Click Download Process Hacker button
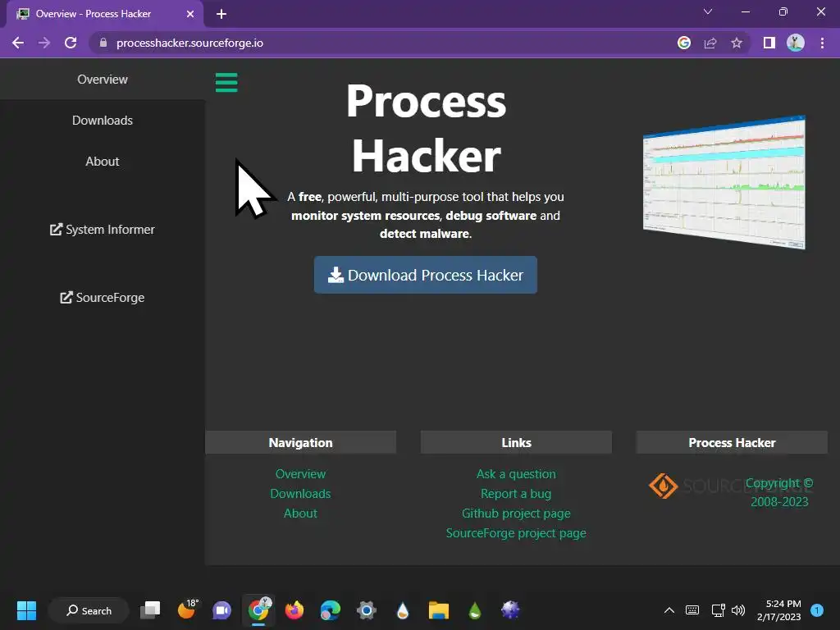The height and width of the screenshot is (630, 840). tap(426, 275)
